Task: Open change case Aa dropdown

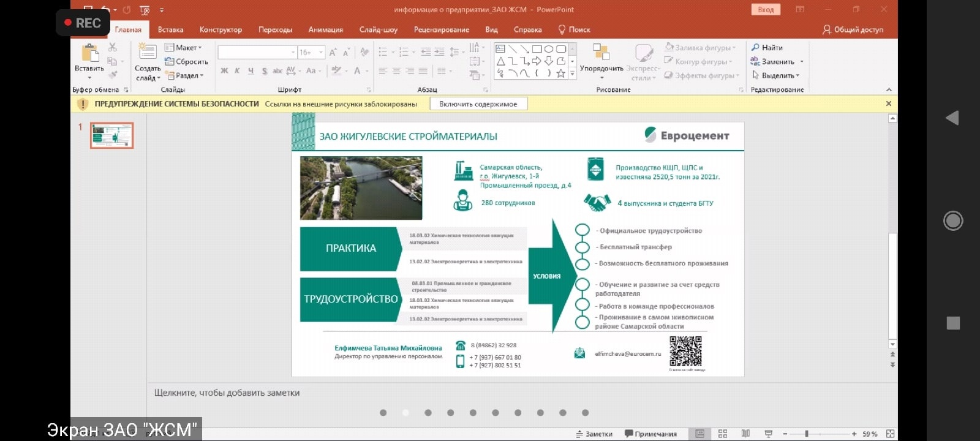Action: click(313, 71)
